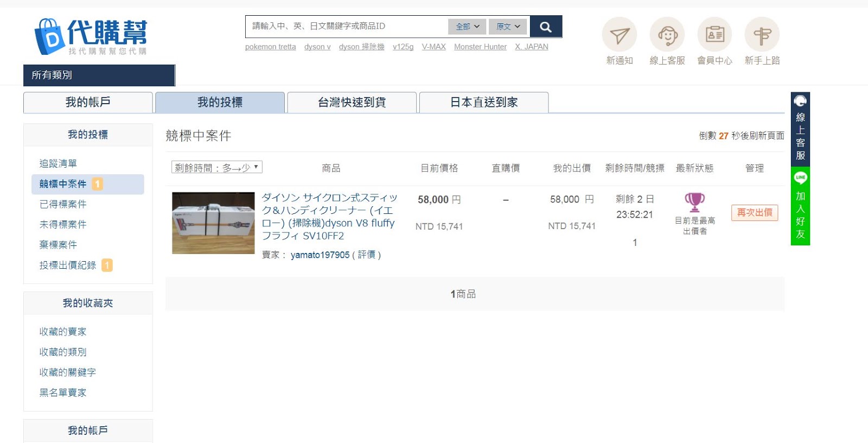The height and width of the screenshot is (443, 868).
Task: Open 棄標案件 in sidebar
Action: coord(58,245)
